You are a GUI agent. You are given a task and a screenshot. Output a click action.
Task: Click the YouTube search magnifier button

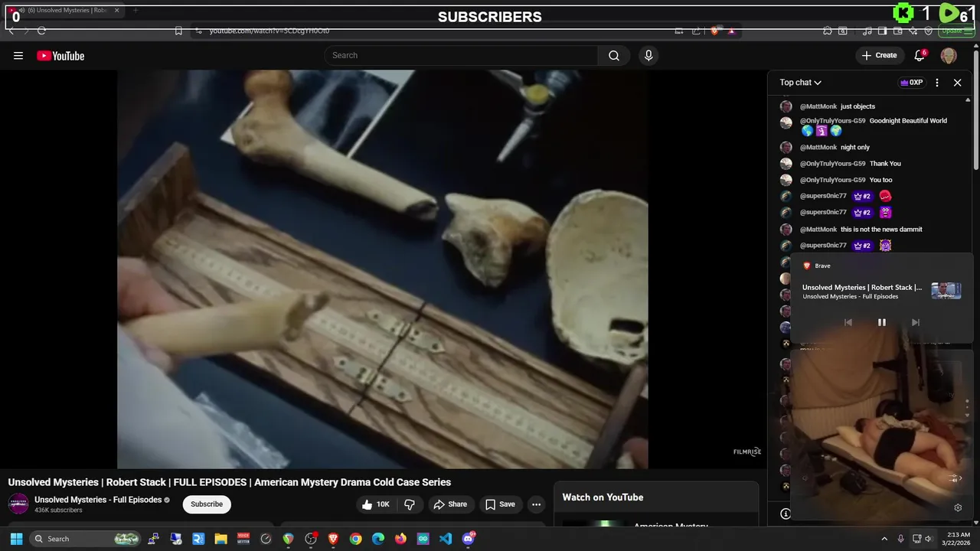614,56
